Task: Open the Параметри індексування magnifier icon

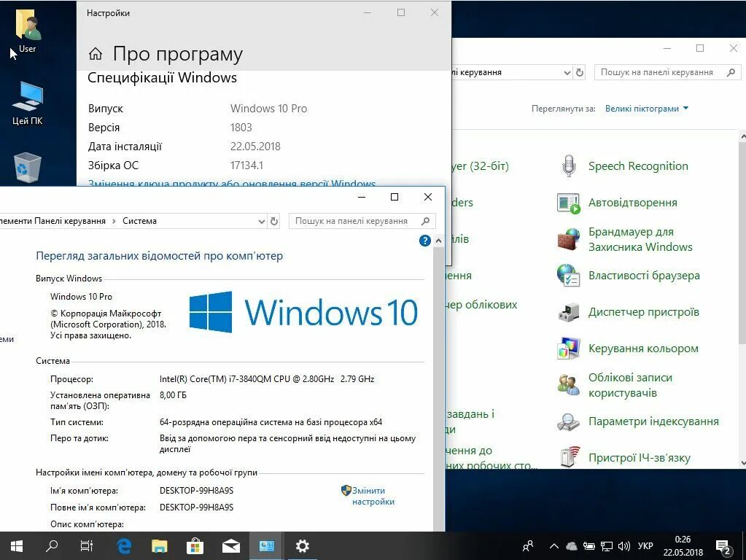Action: coord(569,421)
